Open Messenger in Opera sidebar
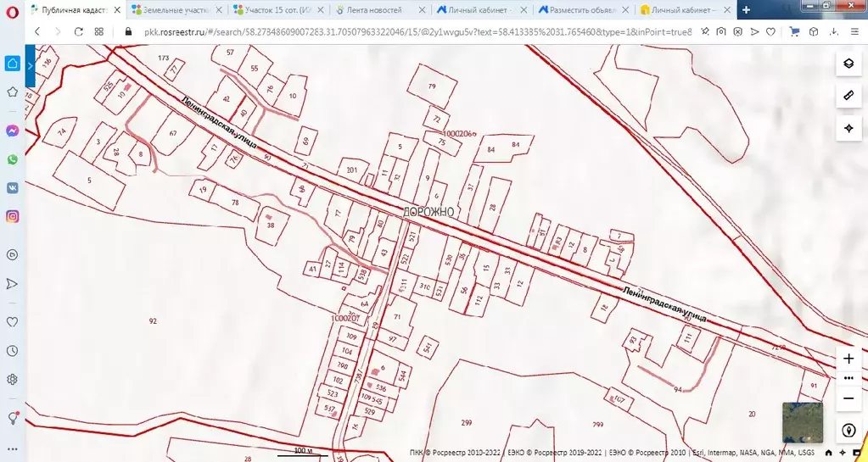 (13, 131)
